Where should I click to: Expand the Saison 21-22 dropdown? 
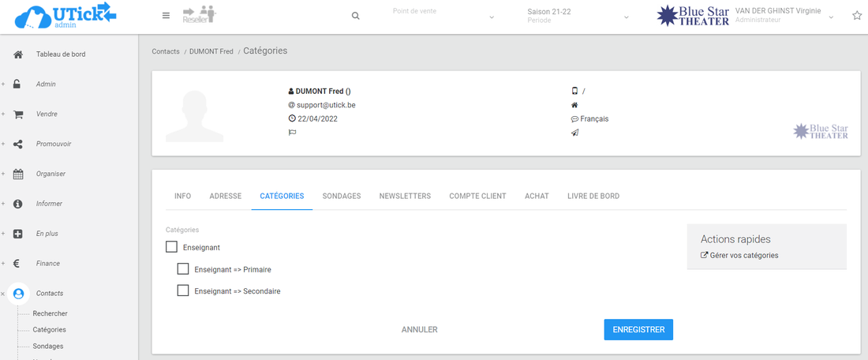tap(578, 16)
